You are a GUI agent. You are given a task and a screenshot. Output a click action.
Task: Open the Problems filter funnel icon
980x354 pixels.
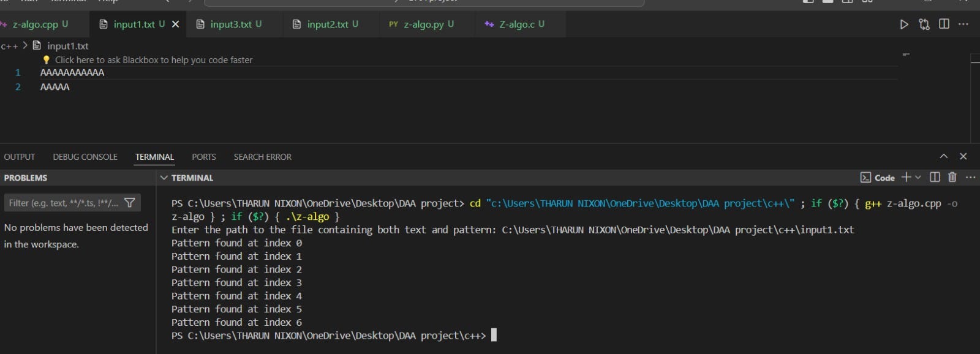130,203
